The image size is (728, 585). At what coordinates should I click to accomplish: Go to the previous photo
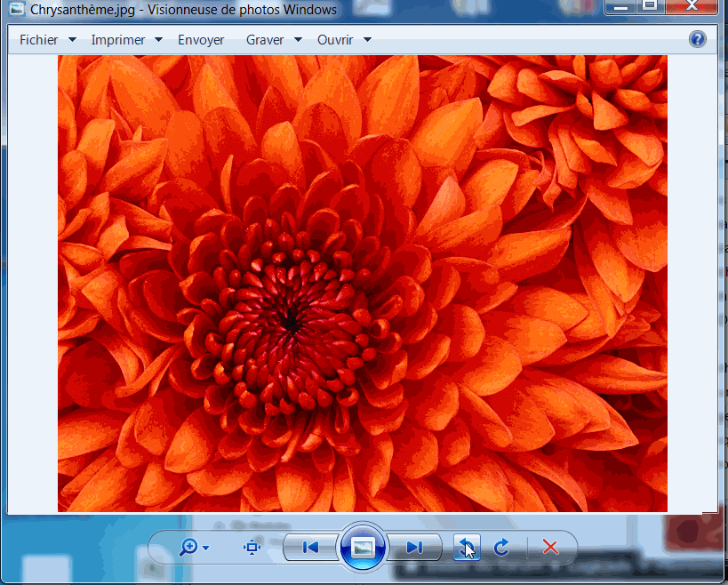(x=310, y=548)
